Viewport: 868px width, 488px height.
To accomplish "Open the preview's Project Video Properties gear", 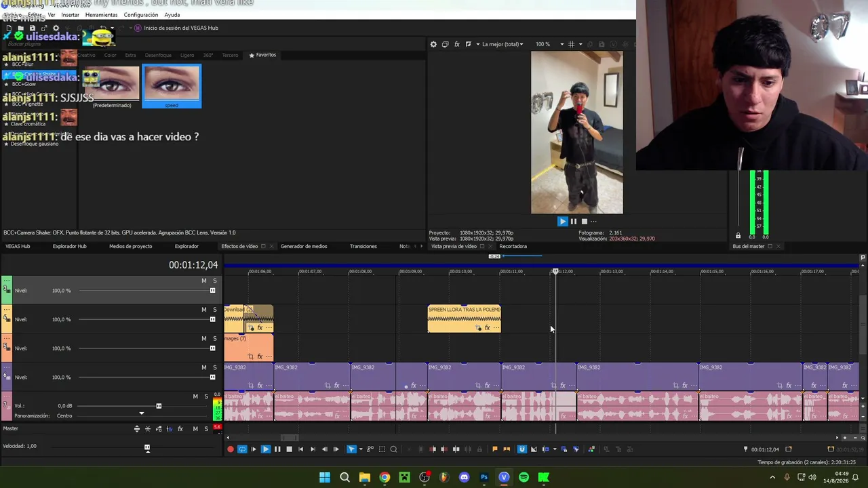I will (433, 44).
